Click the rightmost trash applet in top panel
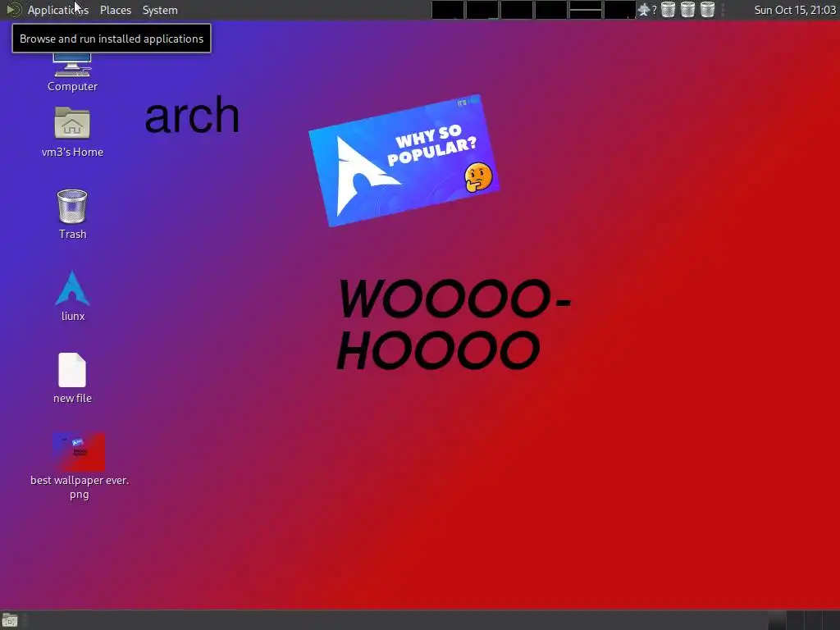The height and width of the screenshot is (630, 840). [708, 10]
